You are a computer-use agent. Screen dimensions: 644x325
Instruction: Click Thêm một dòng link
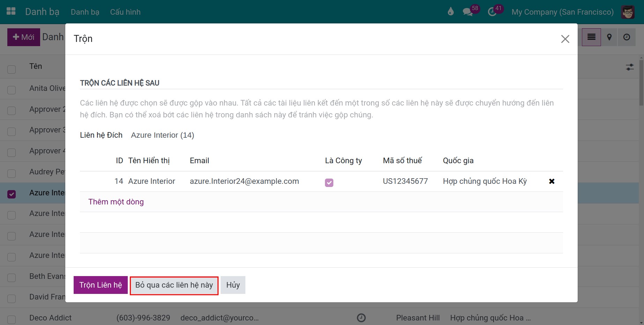tap(116, 202)
